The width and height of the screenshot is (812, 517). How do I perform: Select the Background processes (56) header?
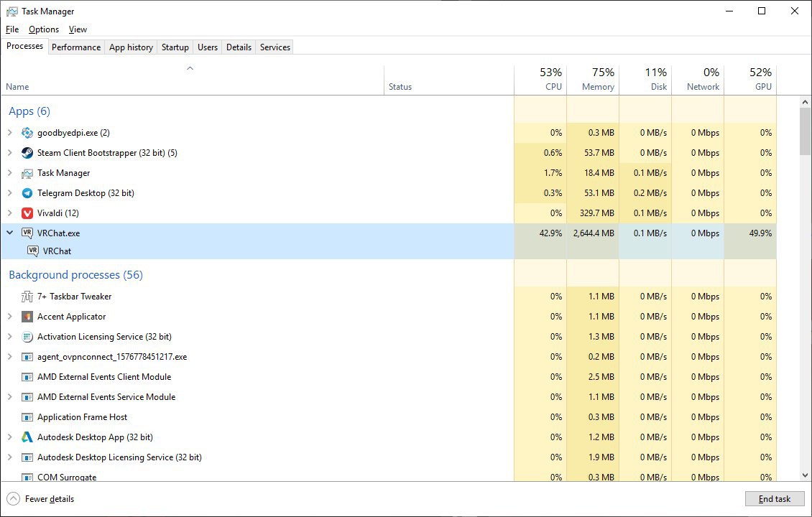tap(75, 275)
